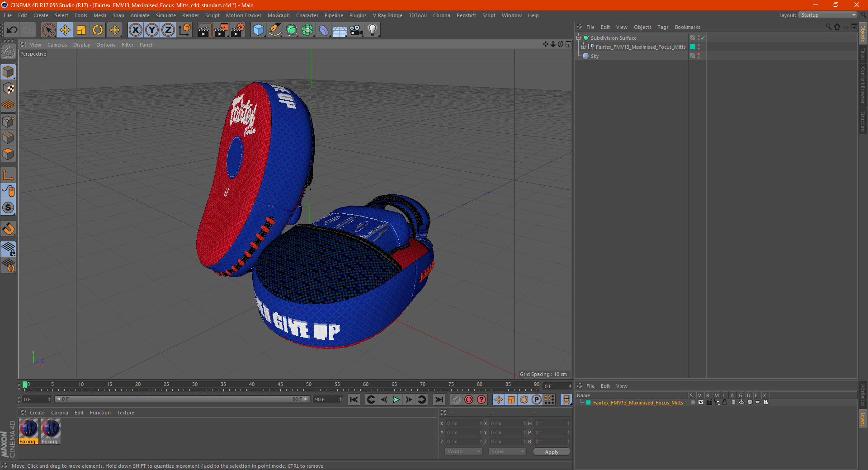Screen dimensions: 868x470
Task: Click the H rotation input field
Action: [x=552, y=423]
